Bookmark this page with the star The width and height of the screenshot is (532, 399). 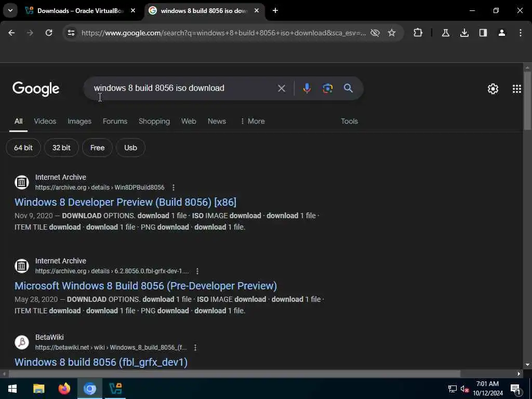click(x=392, y=33)
